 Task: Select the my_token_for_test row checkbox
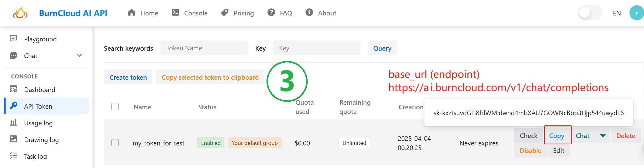pyautogui.click(x=115, y=143)
